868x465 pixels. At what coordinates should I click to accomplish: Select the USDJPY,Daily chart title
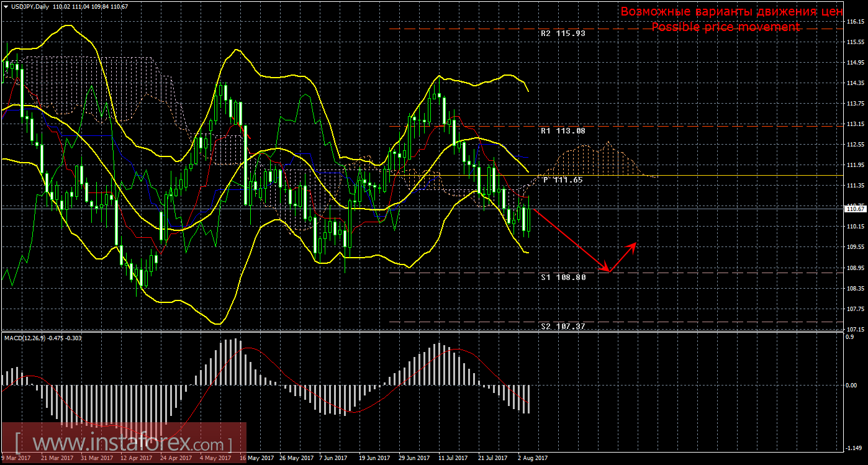point(31,7)
